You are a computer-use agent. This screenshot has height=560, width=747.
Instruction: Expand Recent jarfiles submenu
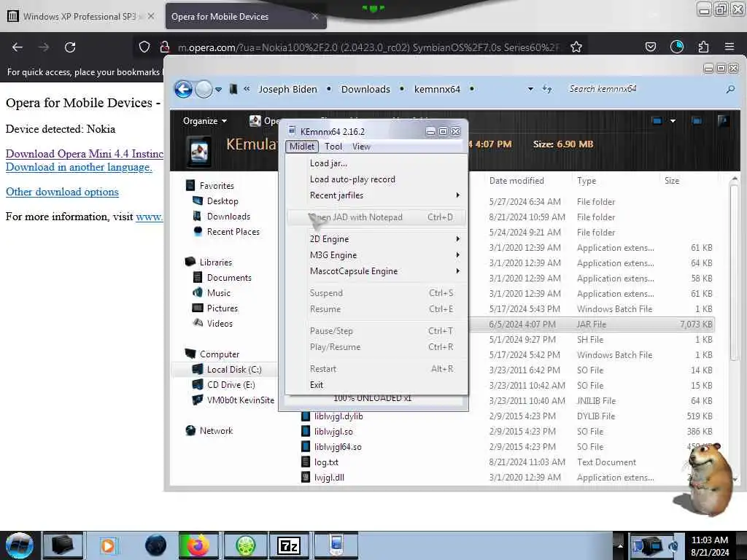click(376, 195)
